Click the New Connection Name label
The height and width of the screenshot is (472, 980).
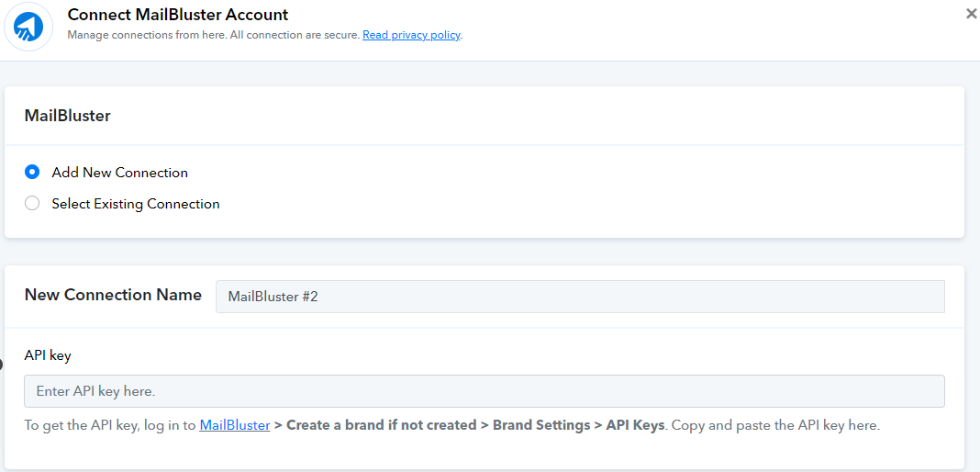point(113,295)
